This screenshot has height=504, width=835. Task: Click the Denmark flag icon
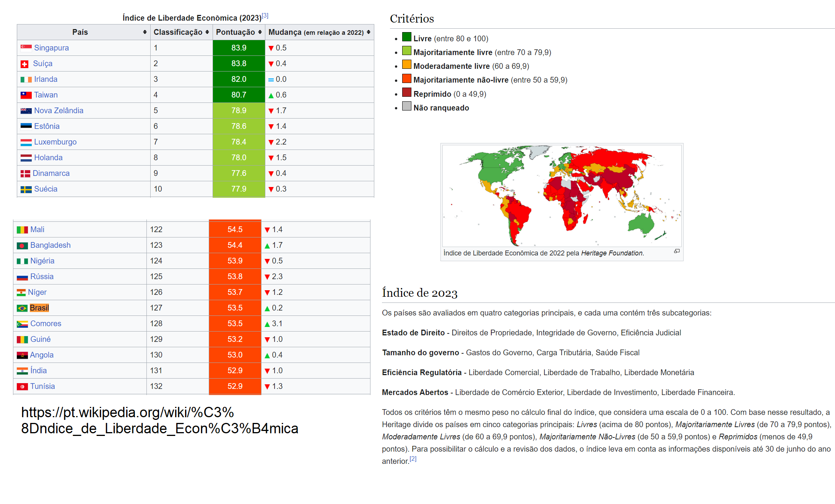(x=25, y=174)
